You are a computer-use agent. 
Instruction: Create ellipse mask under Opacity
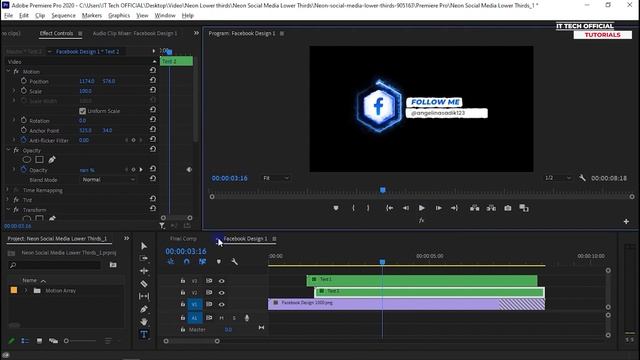point(27,160)
